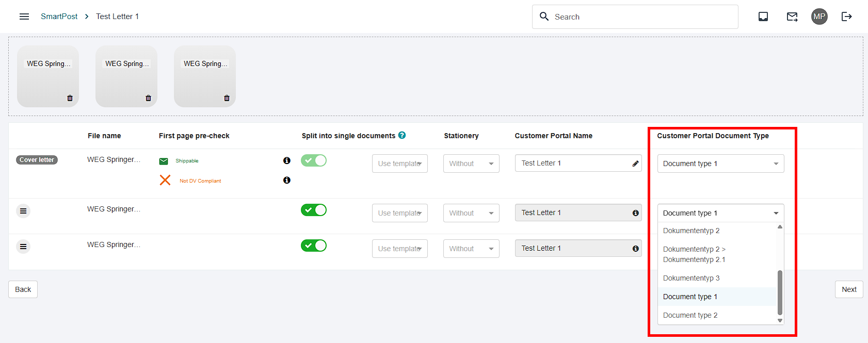Click the Cover letter badge

[37, 160]
